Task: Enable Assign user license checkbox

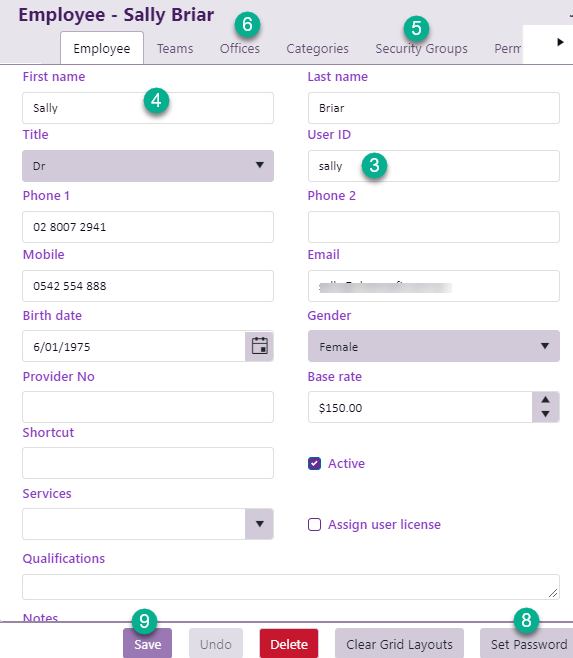Action: click(x=314, y=525)
